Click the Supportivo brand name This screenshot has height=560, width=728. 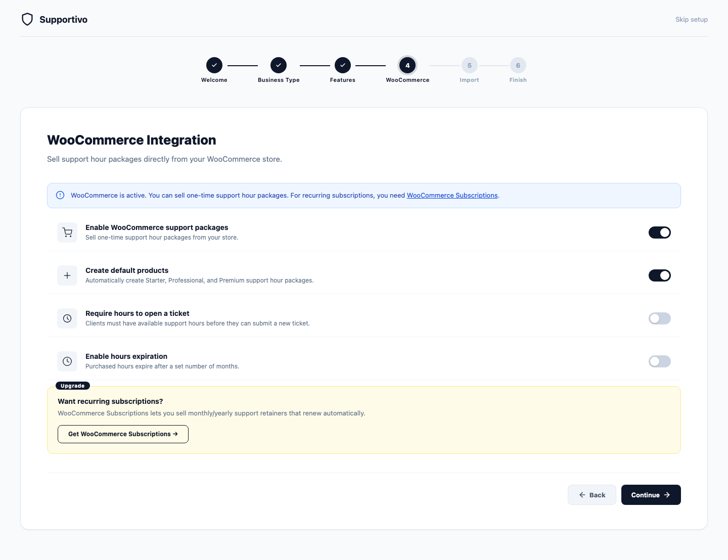pyautogui.click(x=63, y=19)
